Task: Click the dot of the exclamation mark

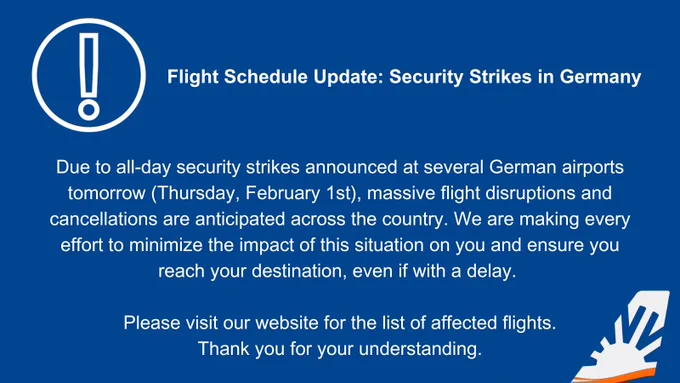Action: (x=89, y=110)
